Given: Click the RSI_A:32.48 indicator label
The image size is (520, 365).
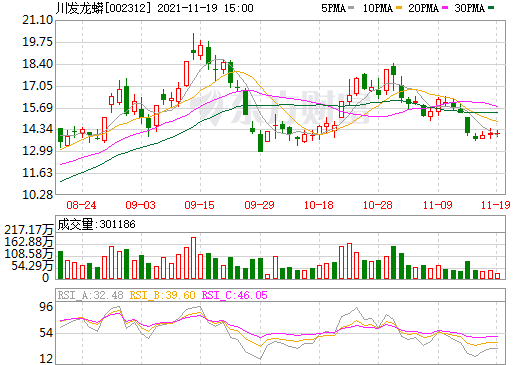Looking at the screenshot, I should click(90, 295).
